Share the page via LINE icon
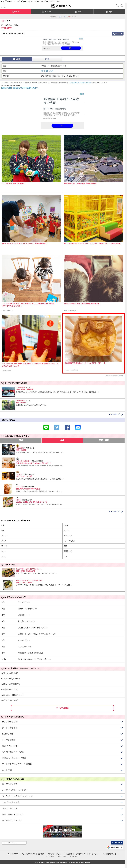Screen dimensions: 127x868 46,427
